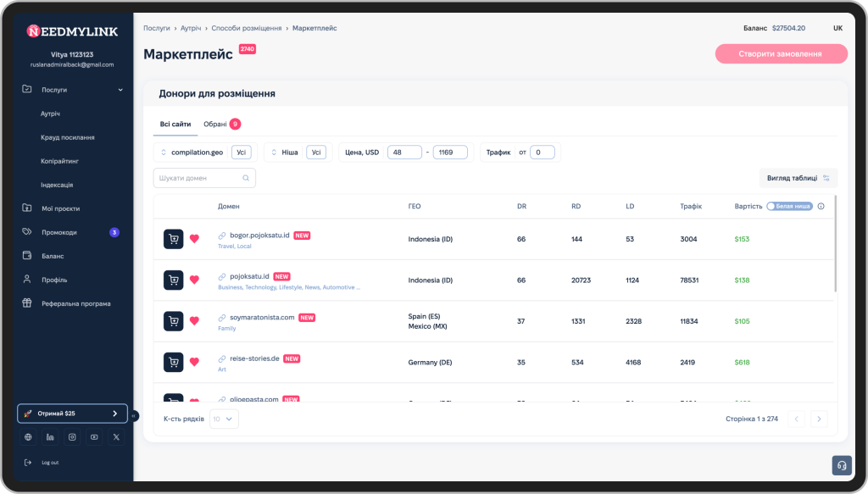Click the Log out icon
The width and height of the screenshot is (868, 494).
[28, 463]
